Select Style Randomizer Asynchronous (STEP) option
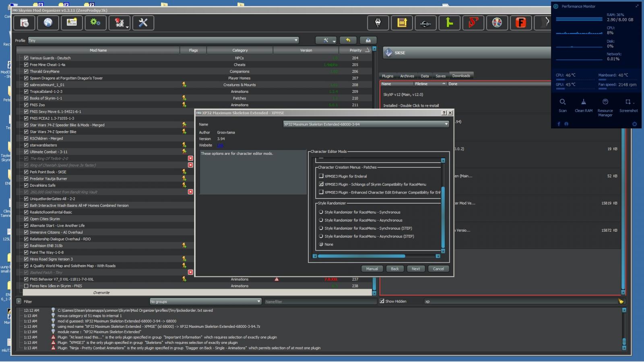 [x=321, y=236]
